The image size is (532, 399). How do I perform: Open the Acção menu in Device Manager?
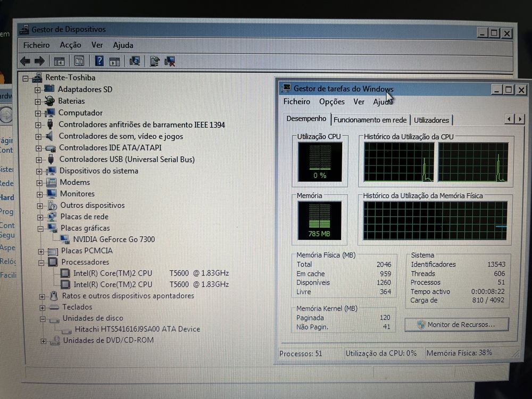[x=70, y=45]
